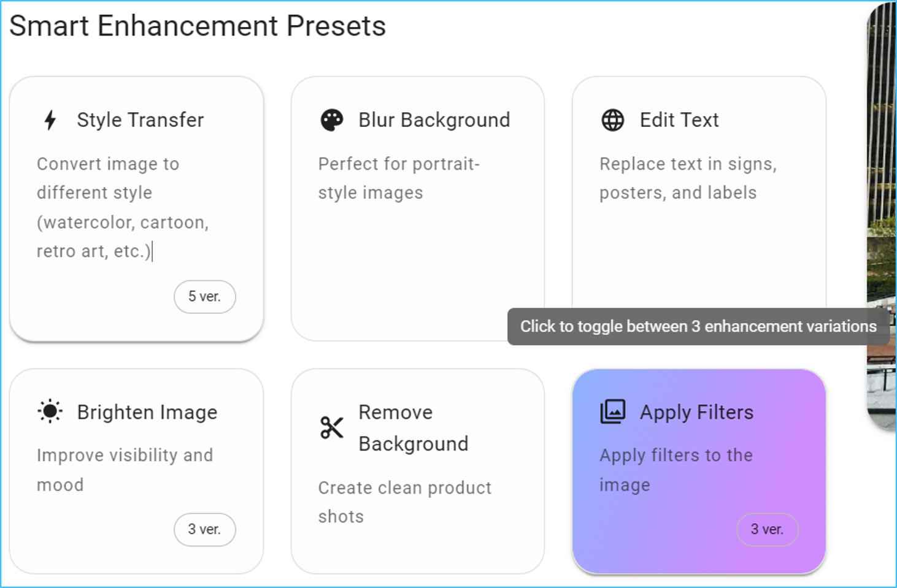Image resolution: width=897 pixels, height=588 pixels.
Task: Toggle the 3 ver. chip on Apply Filters
Action: tap(768, 530)
